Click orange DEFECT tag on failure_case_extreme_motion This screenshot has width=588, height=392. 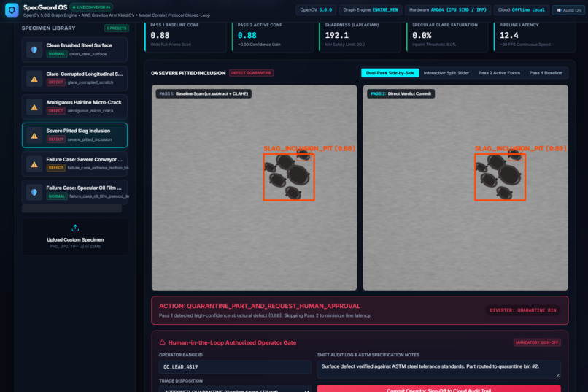[x=56, y=168]
